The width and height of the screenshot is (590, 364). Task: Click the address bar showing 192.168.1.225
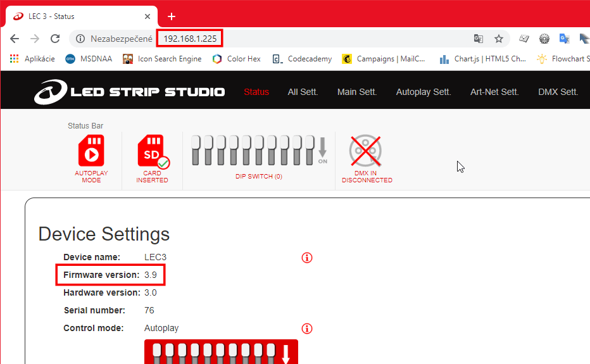pyautogui.click(x=190, y=39)
